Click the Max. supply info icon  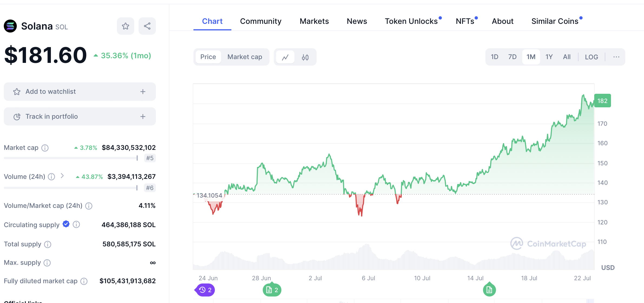pyautogui.click(x=47, y=263)
